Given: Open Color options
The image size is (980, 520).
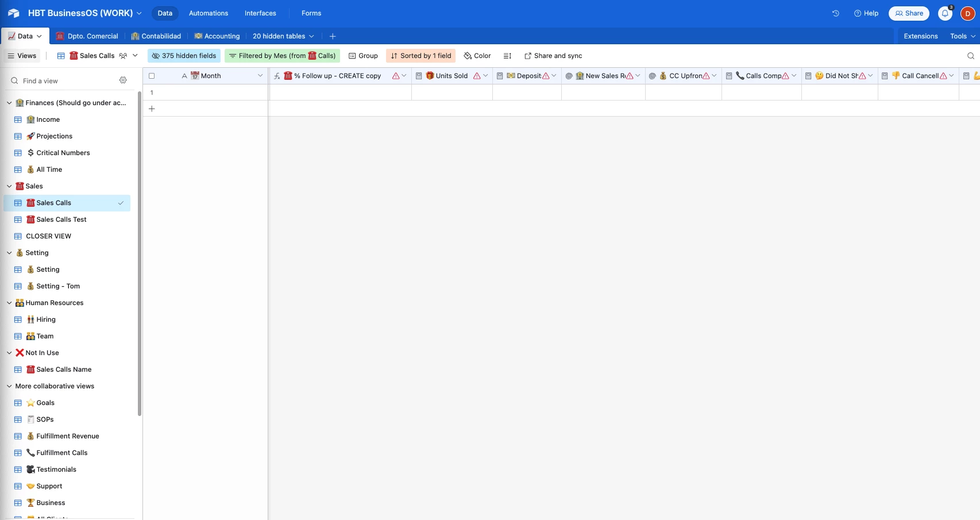Looking at the screenshot, I should [x=477, y=56].
